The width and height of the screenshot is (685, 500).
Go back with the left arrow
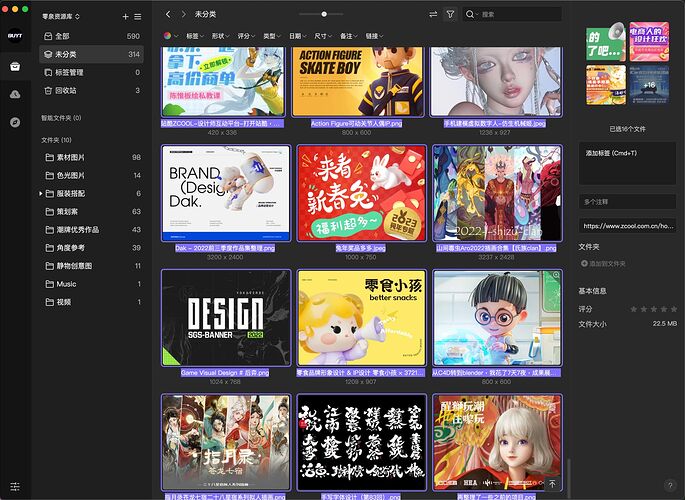pyautogui.click(x=168, y=15)
